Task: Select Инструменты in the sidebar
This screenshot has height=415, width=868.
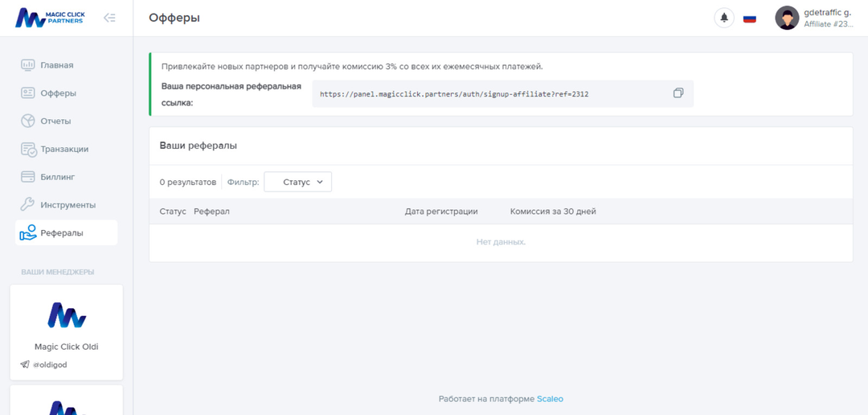Action: tap(68, 205)
